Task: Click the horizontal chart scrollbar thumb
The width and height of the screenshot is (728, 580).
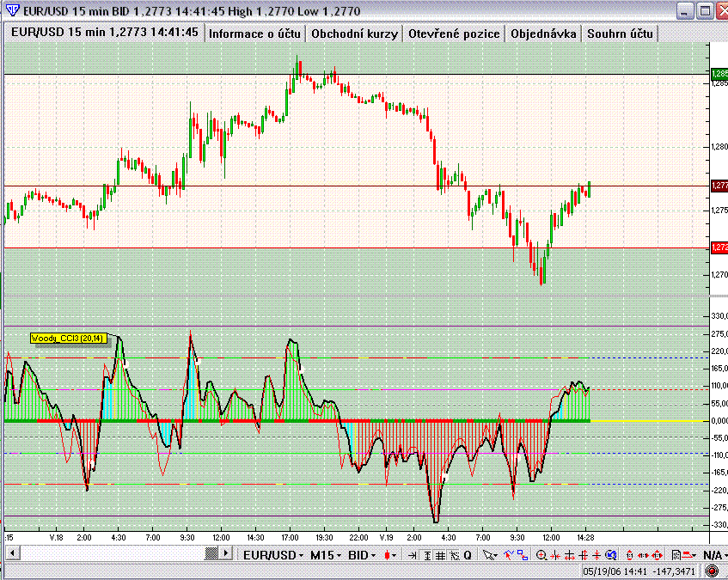Action: click(x=211, y=553)
